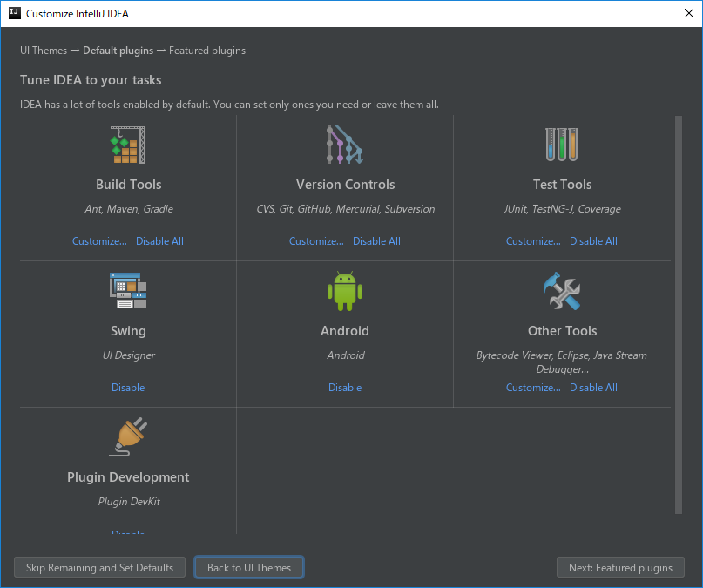Select the Version Controls heading

click(345, 184)
